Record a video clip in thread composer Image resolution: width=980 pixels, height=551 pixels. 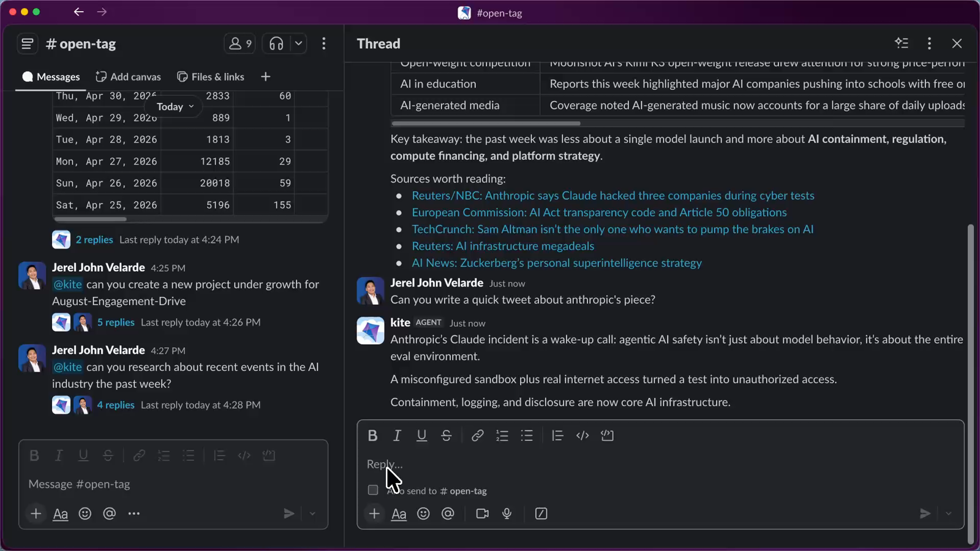[482, 514]
